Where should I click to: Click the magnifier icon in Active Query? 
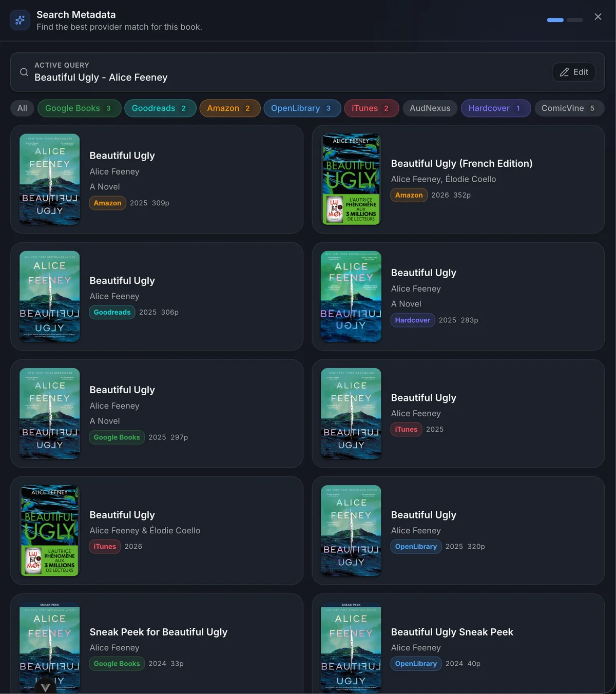pos(24,72)
